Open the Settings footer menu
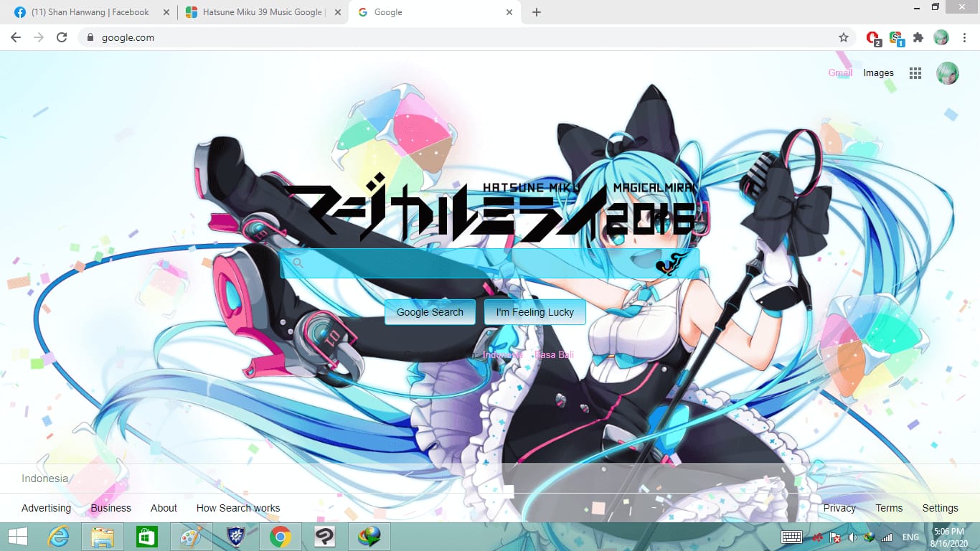 (940, 508)
